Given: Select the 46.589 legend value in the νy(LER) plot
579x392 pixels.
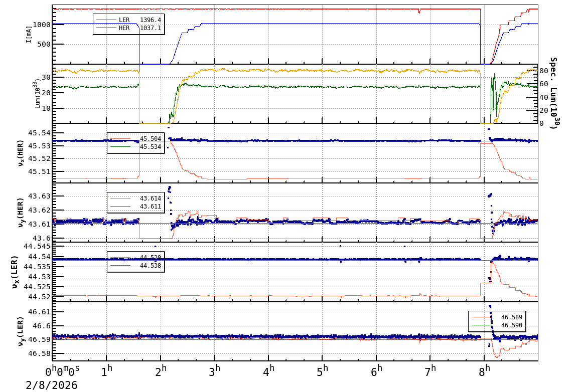Looking at the screenshot, I should point(511,317).
